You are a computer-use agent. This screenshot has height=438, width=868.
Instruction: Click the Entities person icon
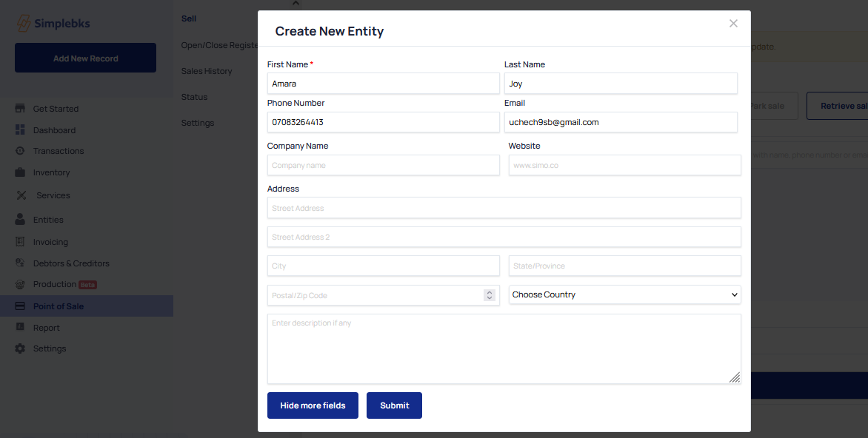pyautogui.click(x=20, y=220)
